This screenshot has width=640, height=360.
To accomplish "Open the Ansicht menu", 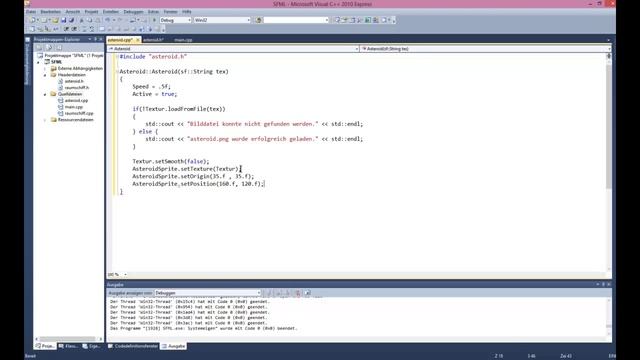I will coord(73,12).
